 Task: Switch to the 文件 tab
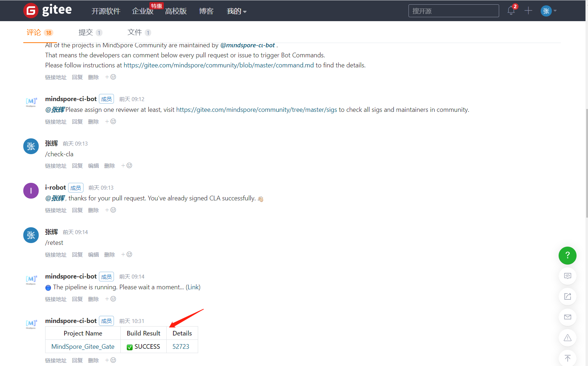139,33
